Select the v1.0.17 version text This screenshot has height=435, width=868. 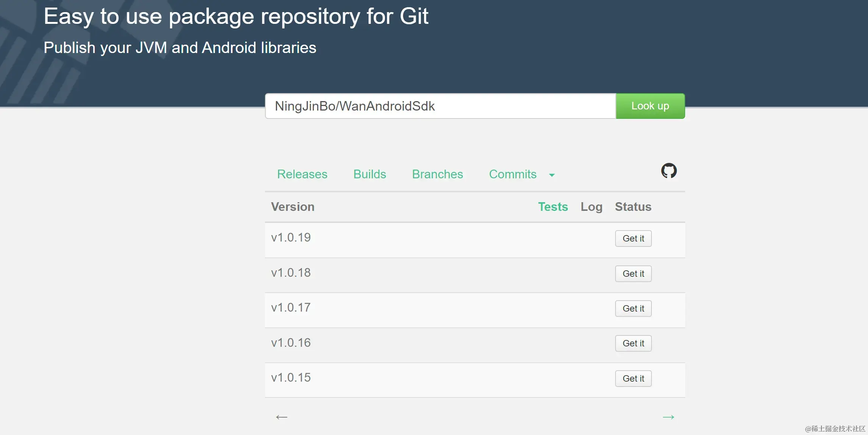pos(291,307)
